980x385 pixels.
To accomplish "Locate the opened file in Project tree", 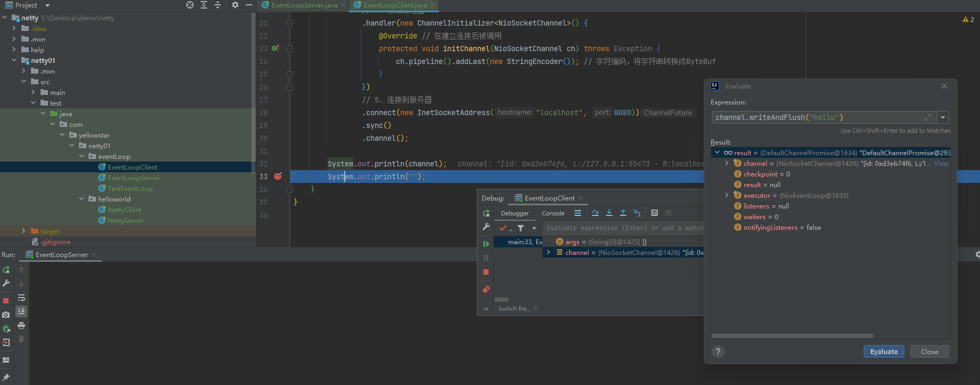I will tap(190, 5).
